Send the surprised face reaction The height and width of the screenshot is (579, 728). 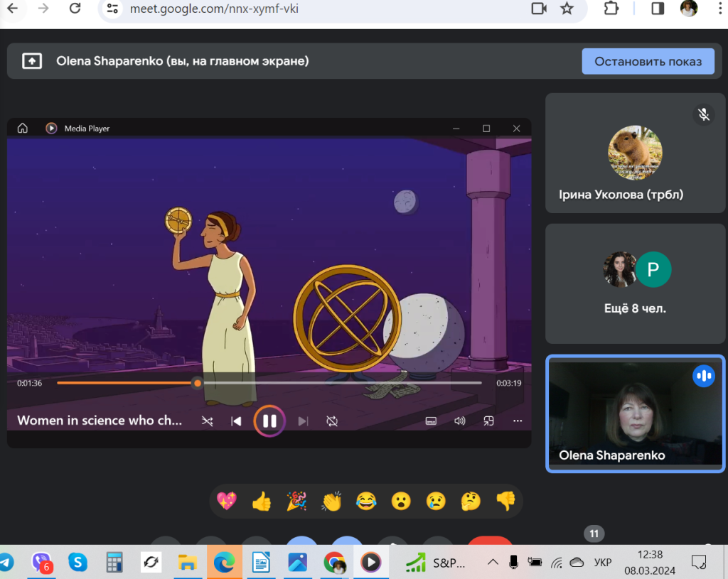pos(401,501)
